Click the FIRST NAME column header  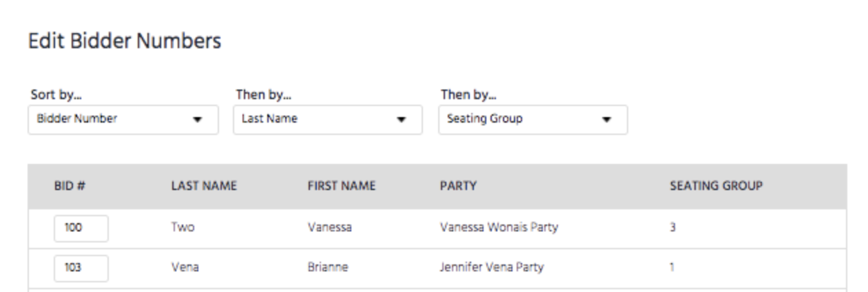(341, 186)
